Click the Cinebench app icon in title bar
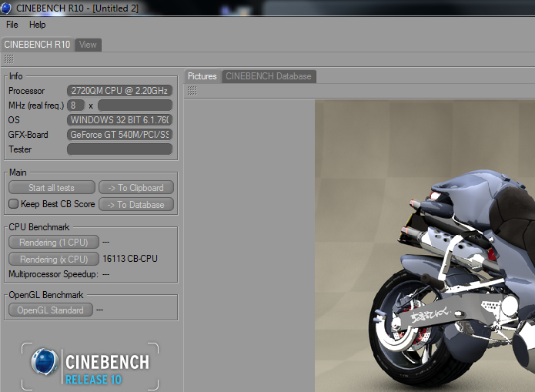The width and height of the screenshot is (535, 392). click(8, 7)
